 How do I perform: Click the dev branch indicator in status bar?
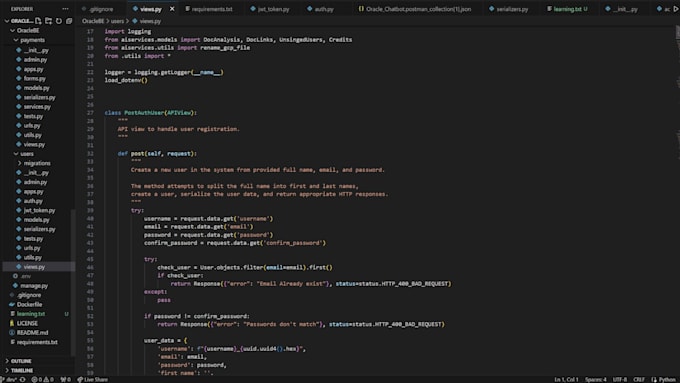click(9, 380)
